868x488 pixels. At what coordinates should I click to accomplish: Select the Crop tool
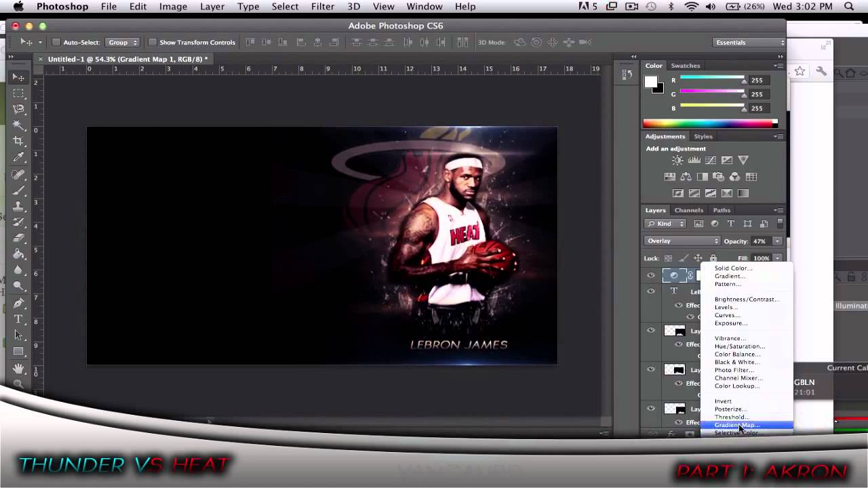[19, 141]
